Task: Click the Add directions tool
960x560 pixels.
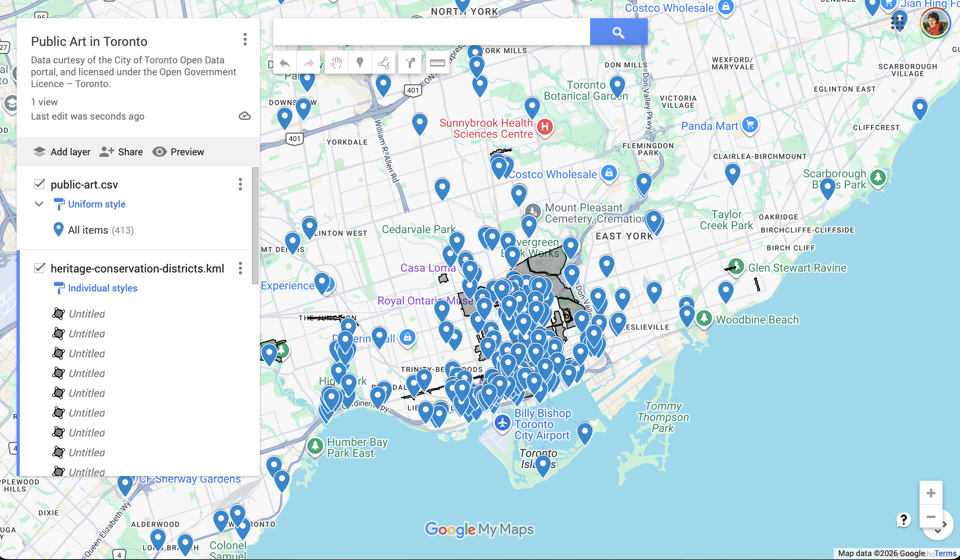Action: (410, 63)
